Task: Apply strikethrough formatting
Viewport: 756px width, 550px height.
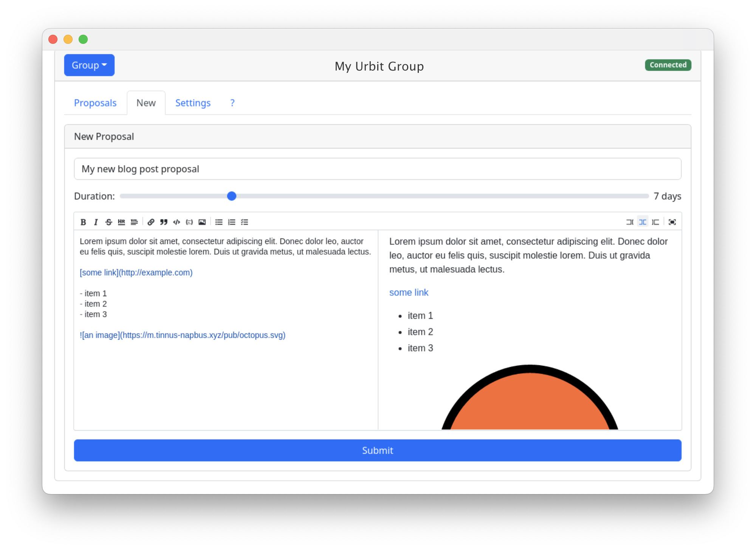Action: [109, 222]
